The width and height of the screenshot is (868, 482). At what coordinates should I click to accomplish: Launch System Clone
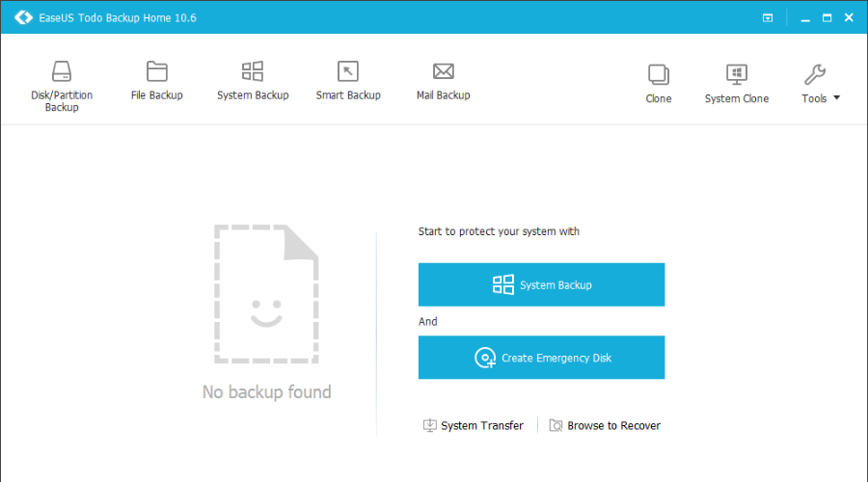[x=736, y=84]
